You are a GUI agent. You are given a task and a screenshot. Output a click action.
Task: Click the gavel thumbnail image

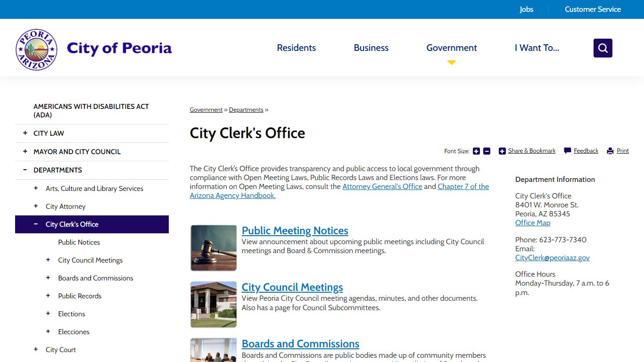214,248
